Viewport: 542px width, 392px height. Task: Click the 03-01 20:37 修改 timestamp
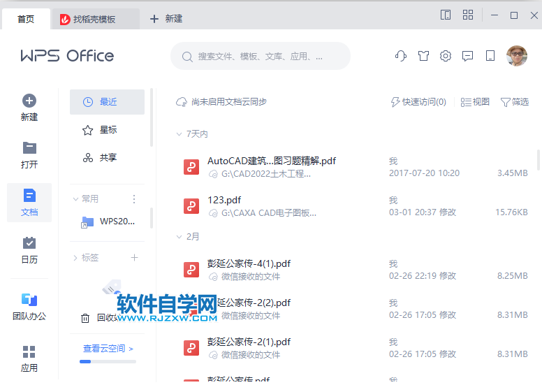coord(423,212)
